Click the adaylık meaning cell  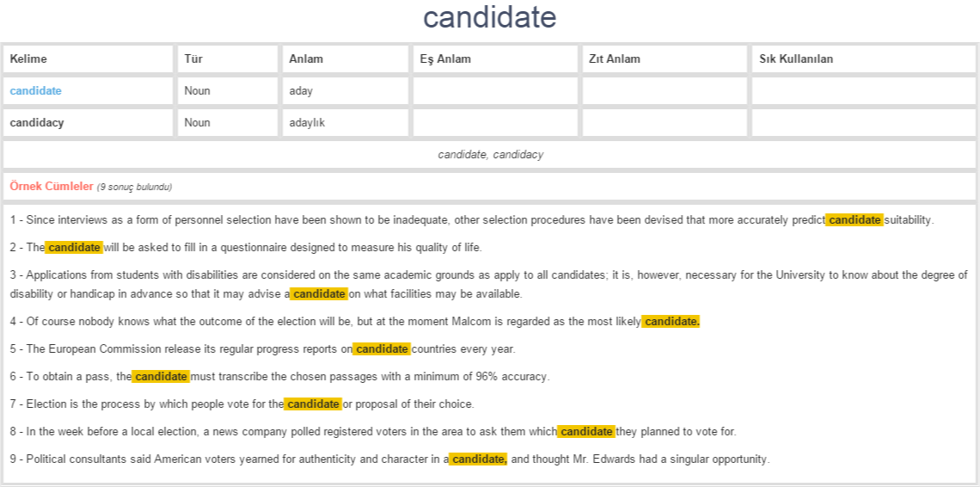307,122
